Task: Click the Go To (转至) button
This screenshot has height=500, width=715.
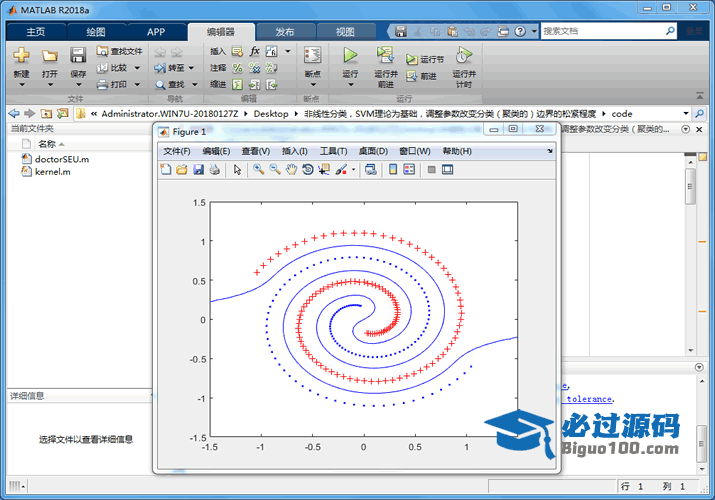Action: pyautogui.click(x=170, y=68)
